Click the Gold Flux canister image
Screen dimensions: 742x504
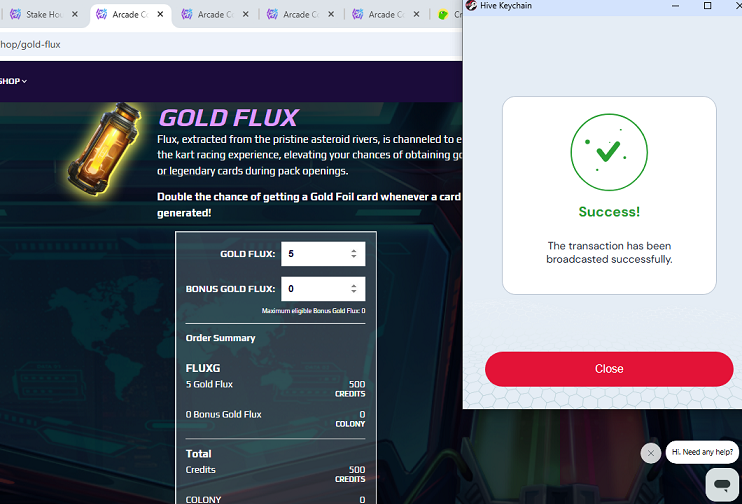coord(105,150)
